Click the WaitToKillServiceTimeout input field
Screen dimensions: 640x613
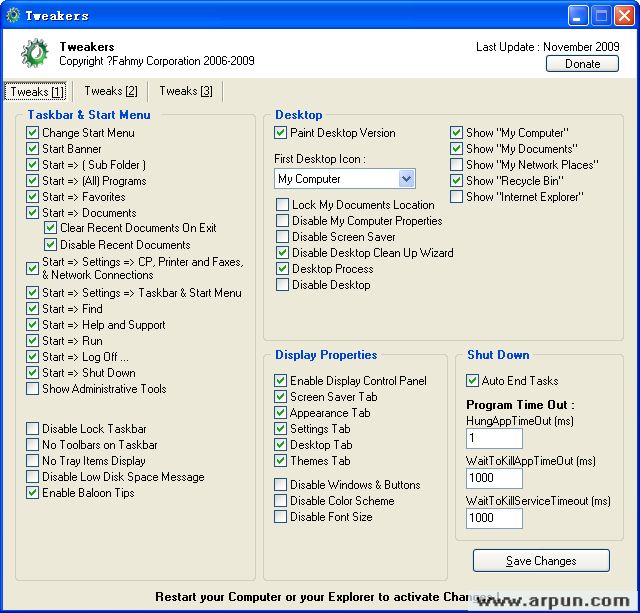click(x=494, y=518)
